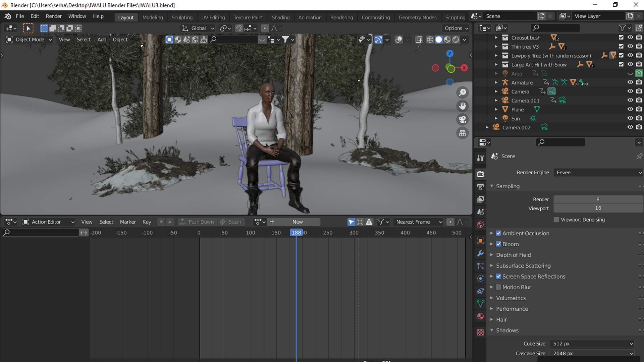Hide Camera.002 in viewport
644x362 pixels.
point(630,127)
